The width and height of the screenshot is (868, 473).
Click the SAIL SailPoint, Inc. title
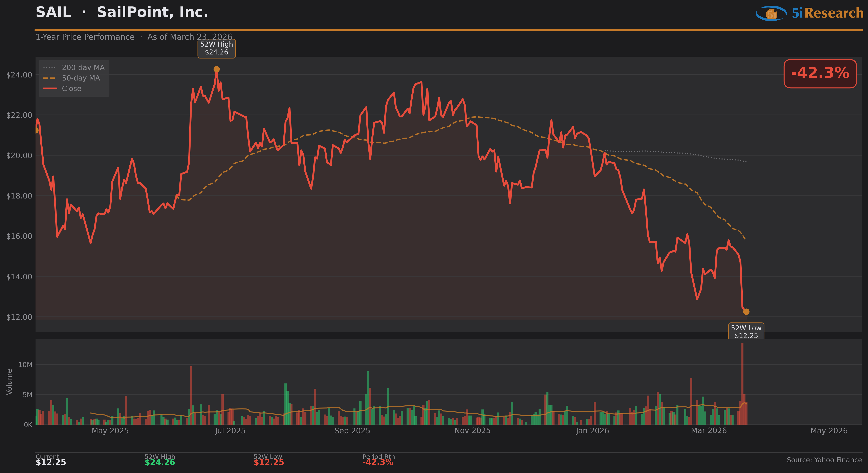[122, 13]
